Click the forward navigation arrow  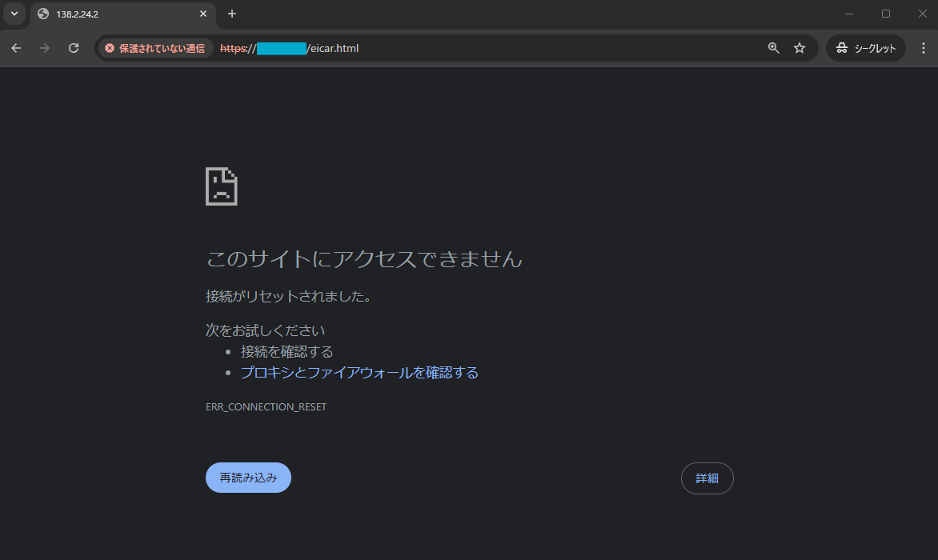(45, 48)
